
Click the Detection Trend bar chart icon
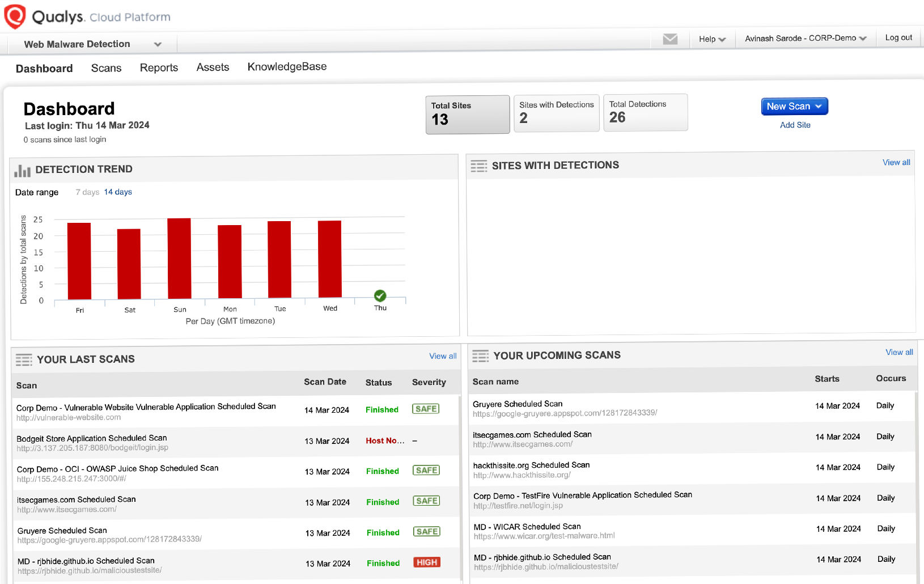(23, 170)
